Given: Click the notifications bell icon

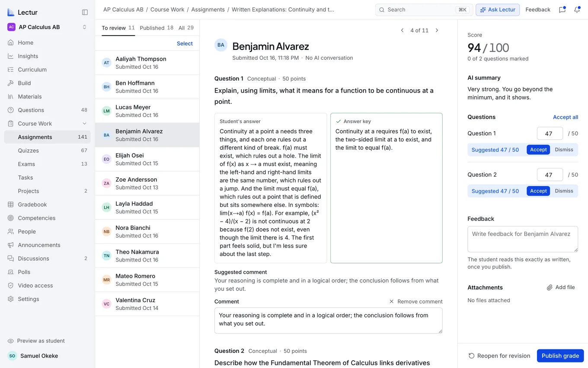Looking at the screenshot, I should click(577, 10).
